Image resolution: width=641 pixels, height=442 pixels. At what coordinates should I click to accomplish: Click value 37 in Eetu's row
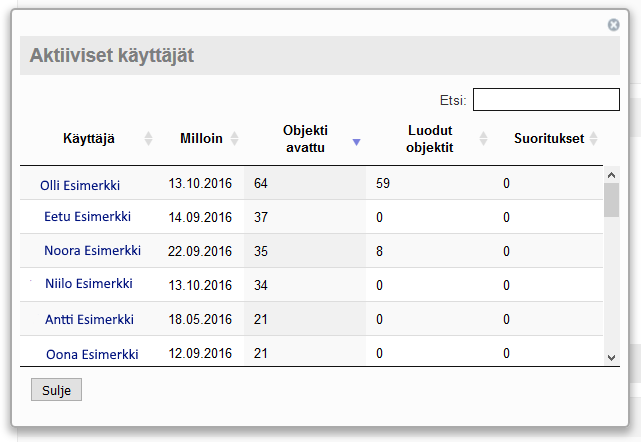point(261,217)
